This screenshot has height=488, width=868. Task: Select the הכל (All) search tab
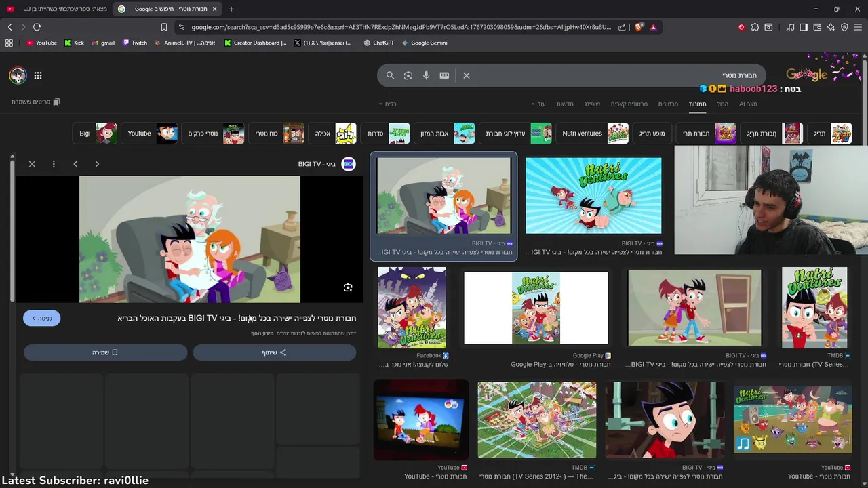(x=723, y=104)
